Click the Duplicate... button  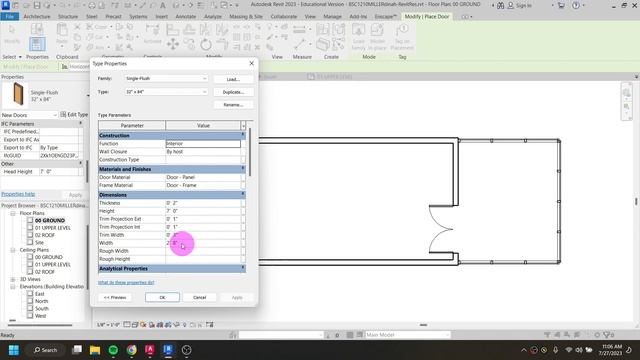coord(233,92)
